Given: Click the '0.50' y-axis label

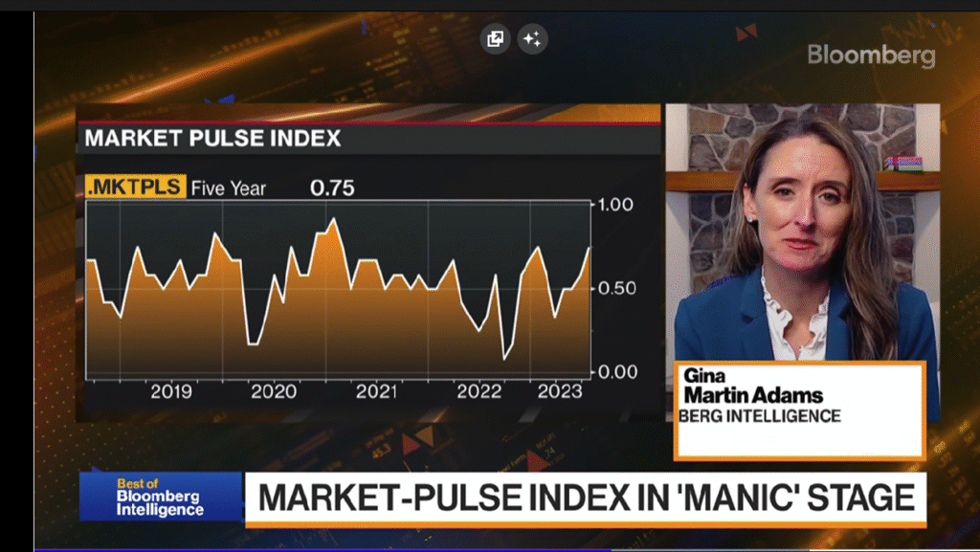Looking at the screenshot, I should pyautogui.click(x=617, y=289).
